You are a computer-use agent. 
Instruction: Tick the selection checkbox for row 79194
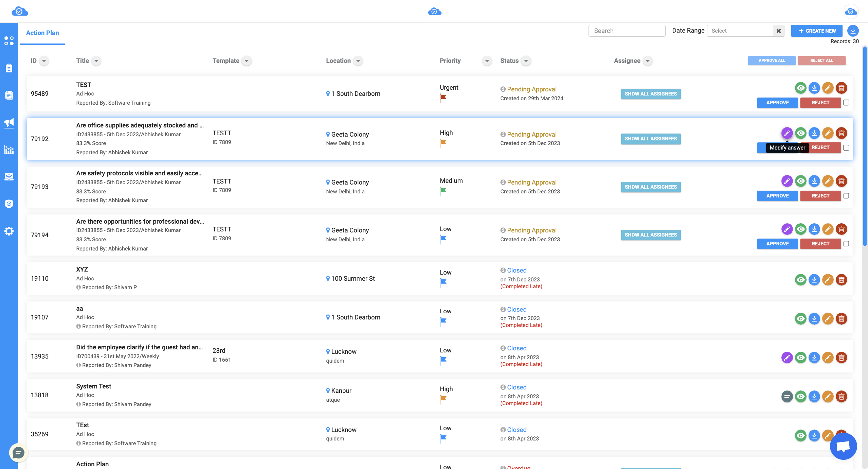(x=846, y=244)
